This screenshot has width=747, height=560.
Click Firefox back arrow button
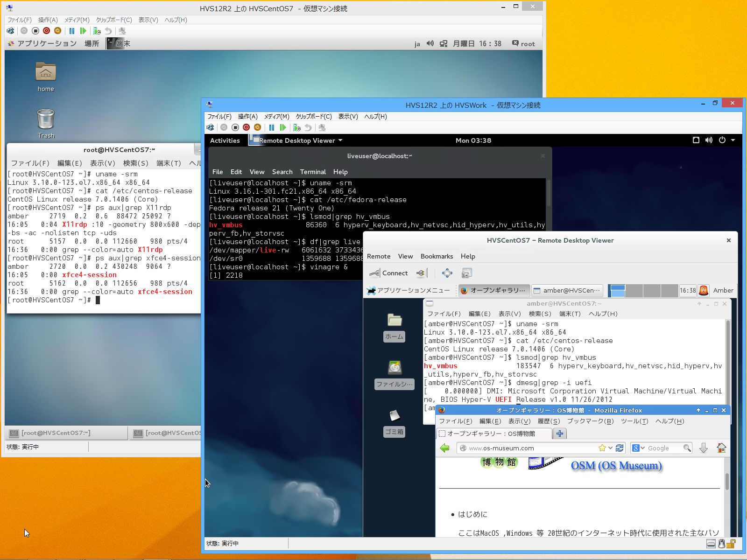445,448
